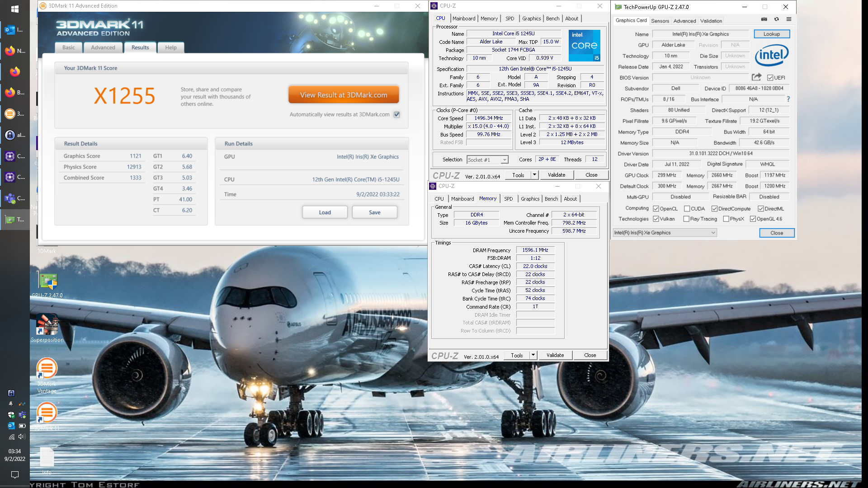Image resolution: width=868 pixels, height=488 pixels.
Task: Open the Info text file on desktop
Action: click(x=47, y=461)
